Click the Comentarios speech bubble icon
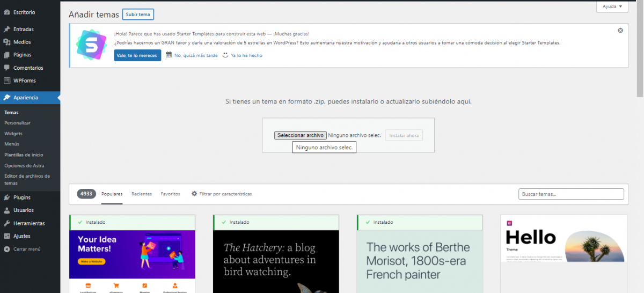 tap(6, 68)
